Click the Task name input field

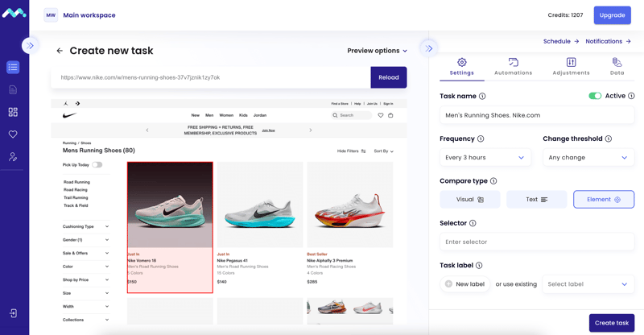click(x=537, y=115)
